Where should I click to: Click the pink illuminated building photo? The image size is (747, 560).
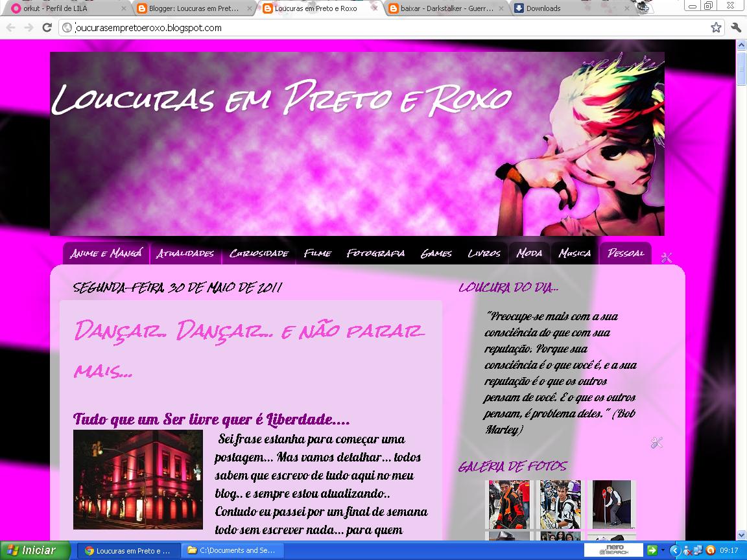[x=137, y=480]
